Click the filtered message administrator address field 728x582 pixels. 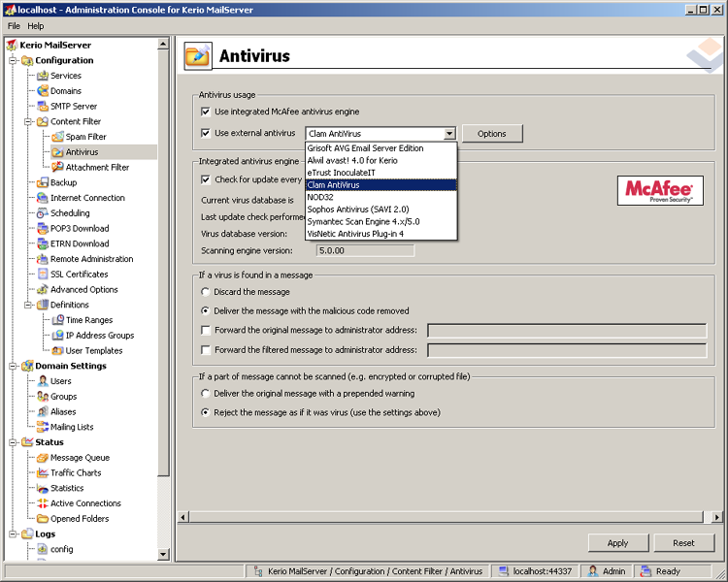(567, 350)
